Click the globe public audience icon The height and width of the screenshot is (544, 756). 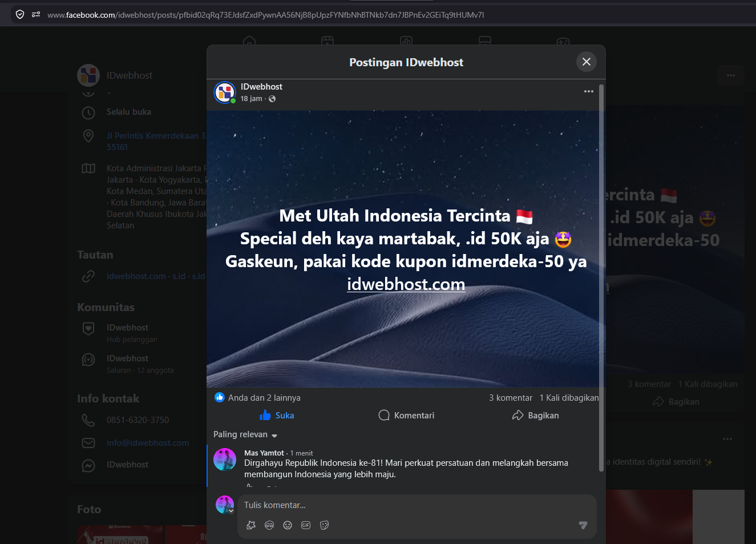272,99
